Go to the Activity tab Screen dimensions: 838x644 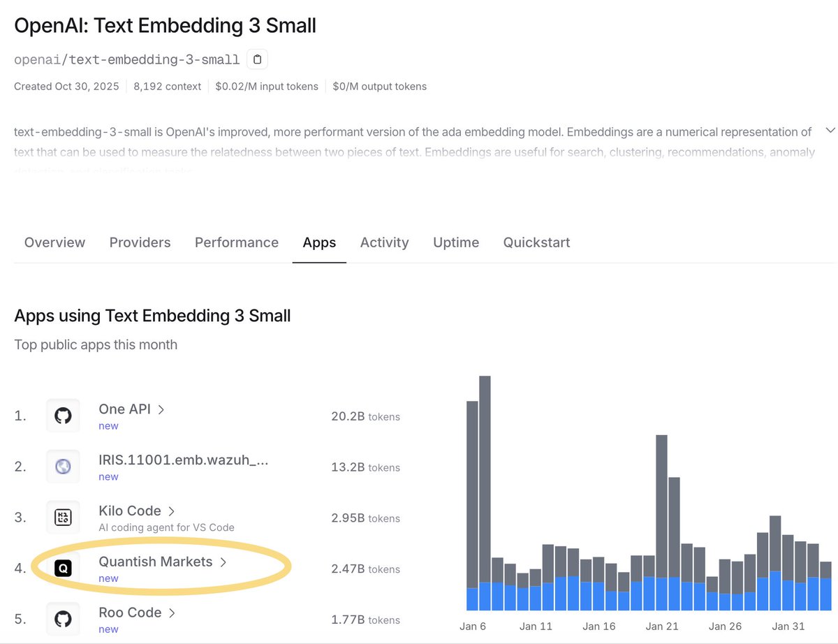tap(384, 242)
